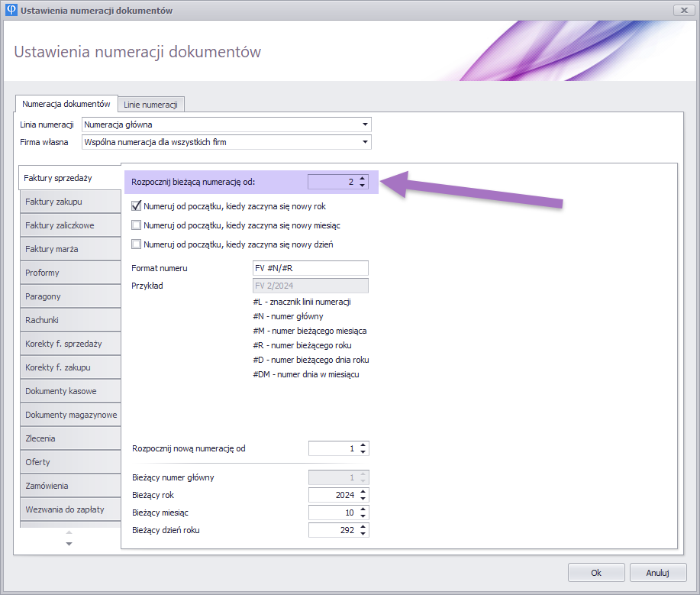Increase the 'Rozpocznij bieżącą numerację od' value

363,179
